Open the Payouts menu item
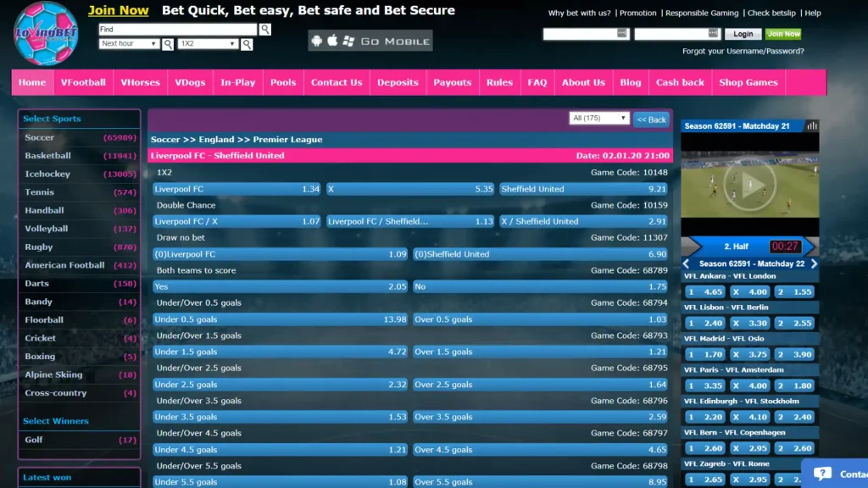 click(453, 82)
